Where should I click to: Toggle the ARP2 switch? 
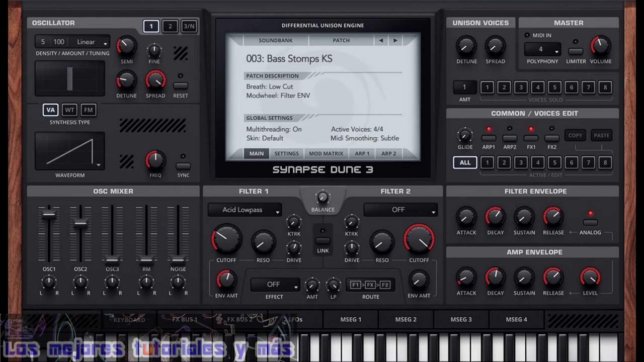point(510,138)
